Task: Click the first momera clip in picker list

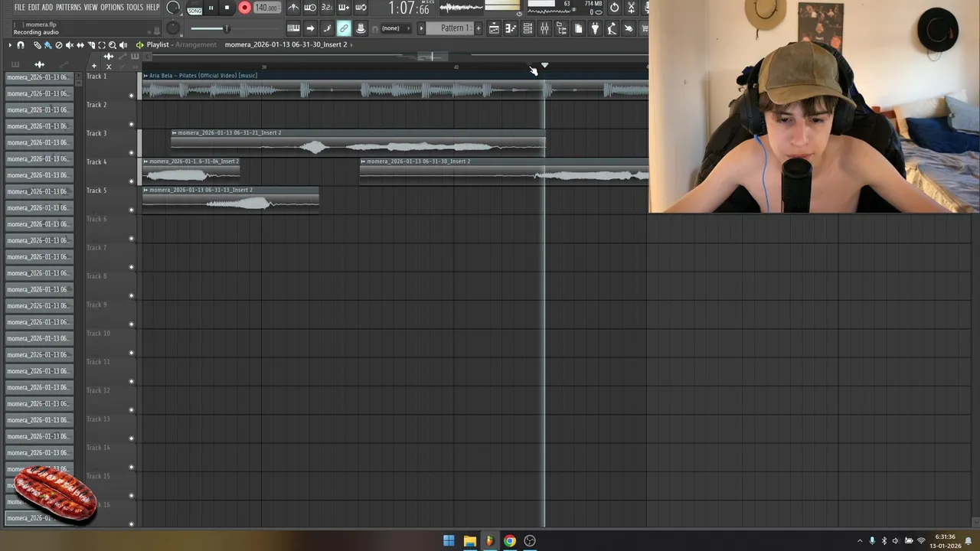Action: click(x=39, y=77)
